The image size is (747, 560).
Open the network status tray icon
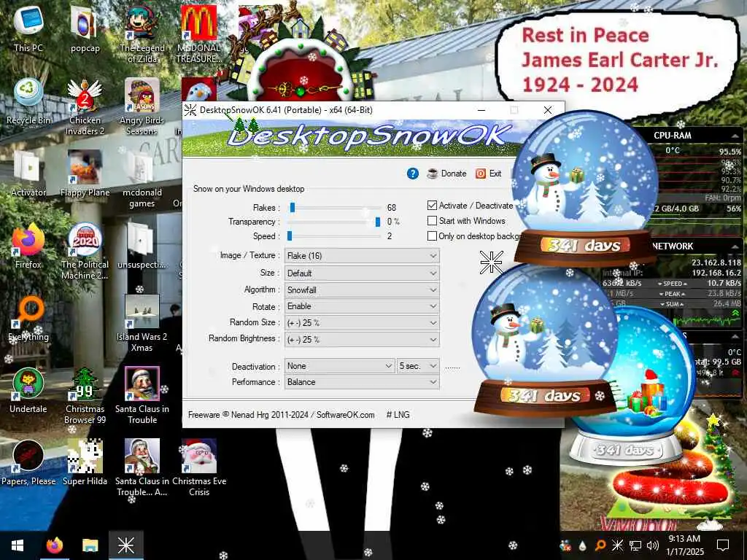pyautogui.click(x=635, y=545)
